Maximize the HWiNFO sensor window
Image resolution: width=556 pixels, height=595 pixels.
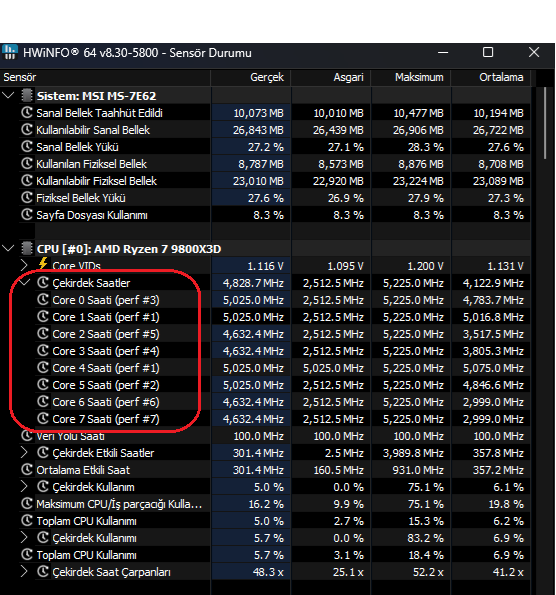[x=488, y=52]
